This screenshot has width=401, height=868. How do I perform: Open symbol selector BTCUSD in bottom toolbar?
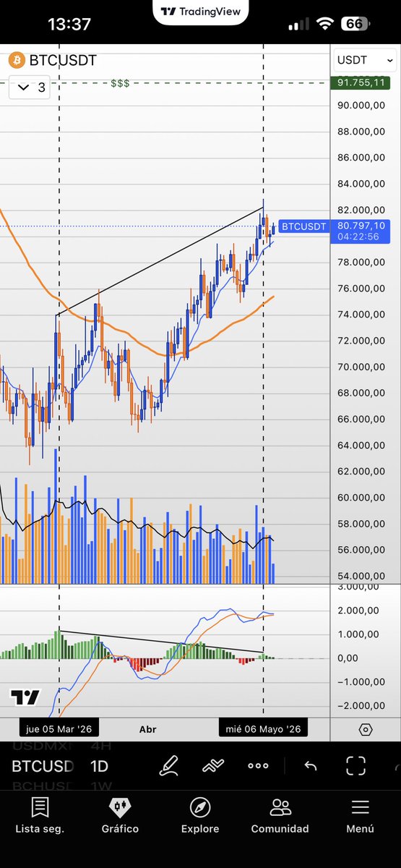point(43,767)
